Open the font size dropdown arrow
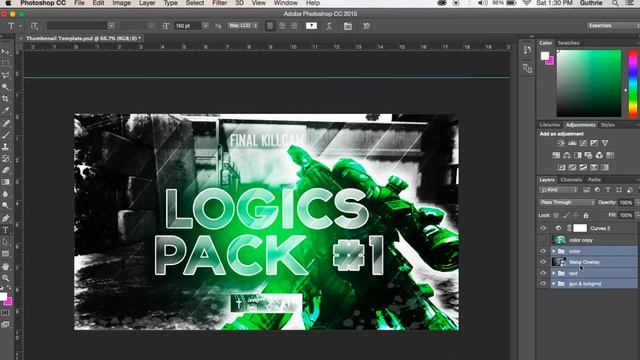The width and height of the screenshot is (640, 360). coord(205,26)
